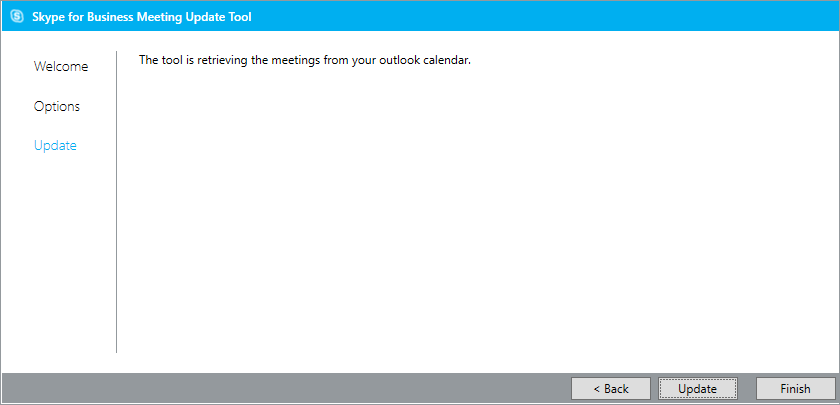Image resolution: width=840 pixels, height=405 pixels.
Task: Click the window's bottom-right resize corner
Action: pyautogui.click(x=837, y=402)
